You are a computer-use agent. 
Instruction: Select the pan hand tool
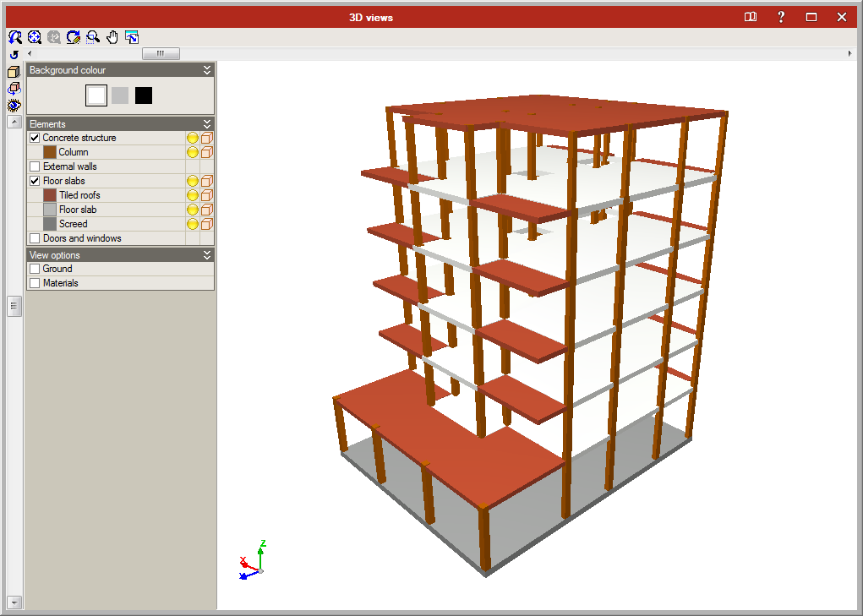(x=112, y=37)
